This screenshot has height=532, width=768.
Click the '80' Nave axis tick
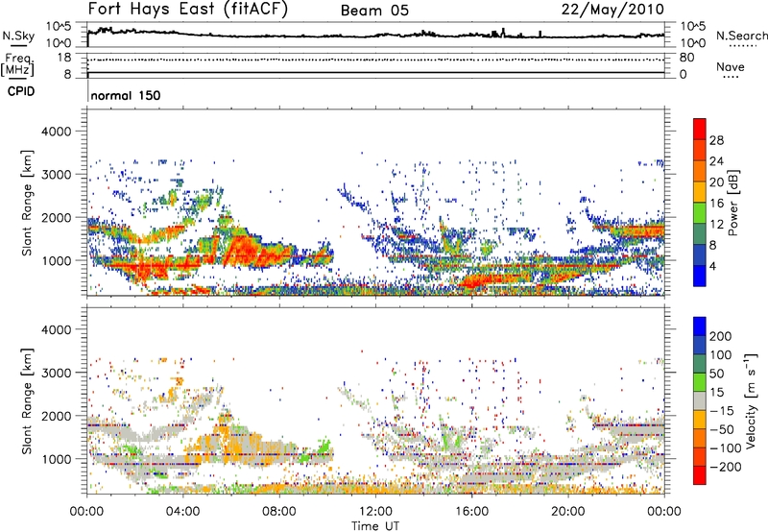[686, 58]
